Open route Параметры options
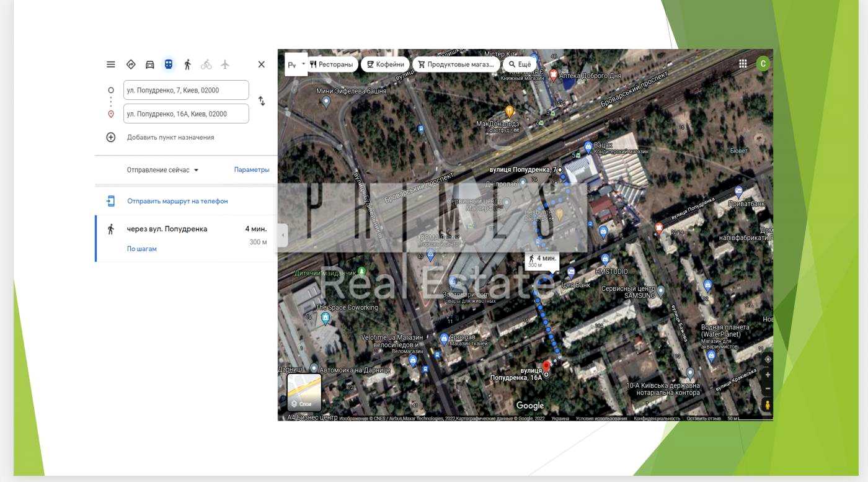This screenshot has width=868, height=482. pos(252,169)
